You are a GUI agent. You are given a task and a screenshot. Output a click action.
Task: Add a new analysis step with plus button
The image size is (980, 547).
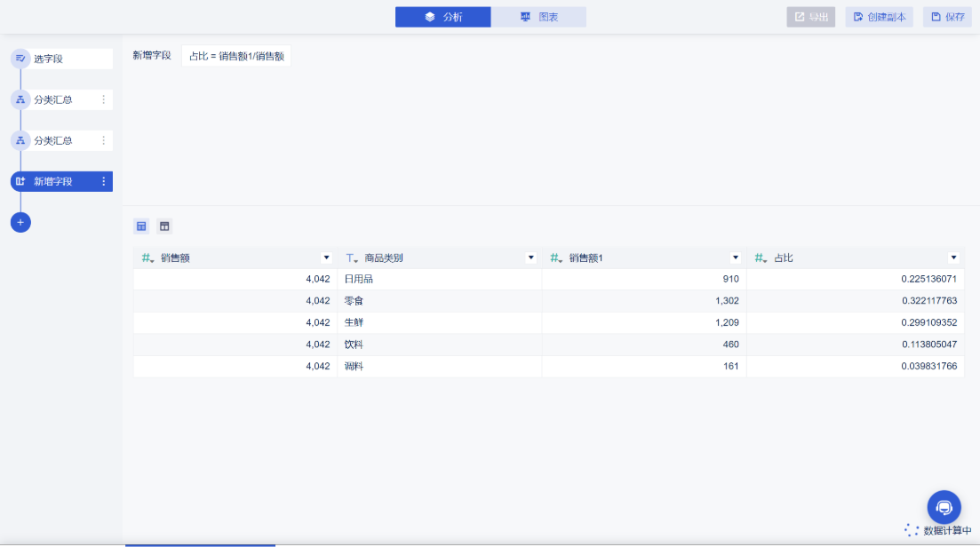[x=20, y=222]
